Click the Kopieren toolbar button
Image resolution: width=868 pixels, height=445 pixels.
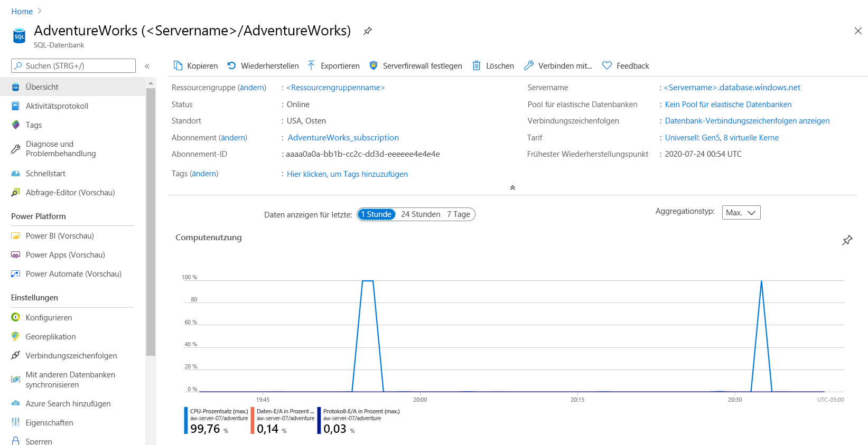(x=195, y=65)
